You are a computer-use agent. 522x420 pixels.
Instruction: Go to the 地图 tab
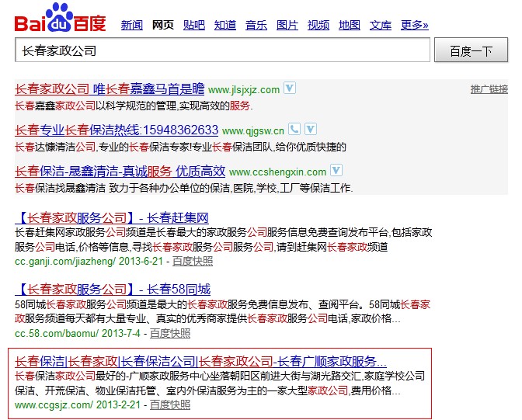(350, 25)
